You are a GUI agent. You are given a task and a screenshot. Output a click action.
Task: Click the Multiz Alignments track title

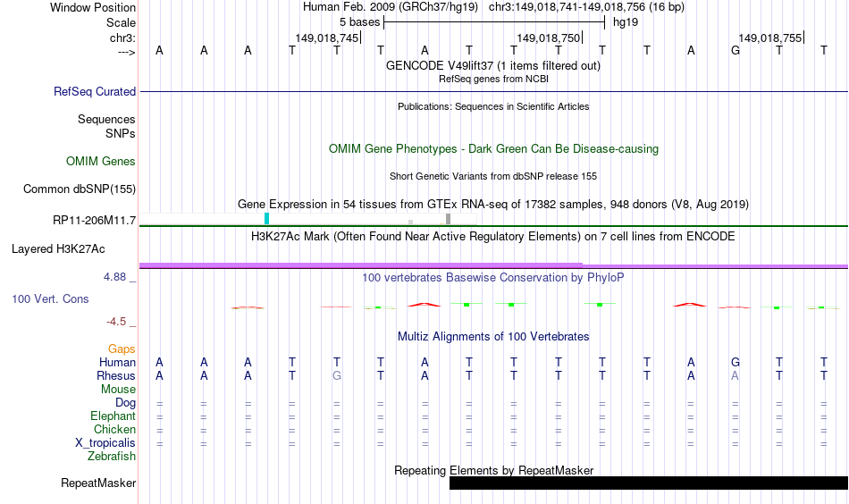[493, 337]
